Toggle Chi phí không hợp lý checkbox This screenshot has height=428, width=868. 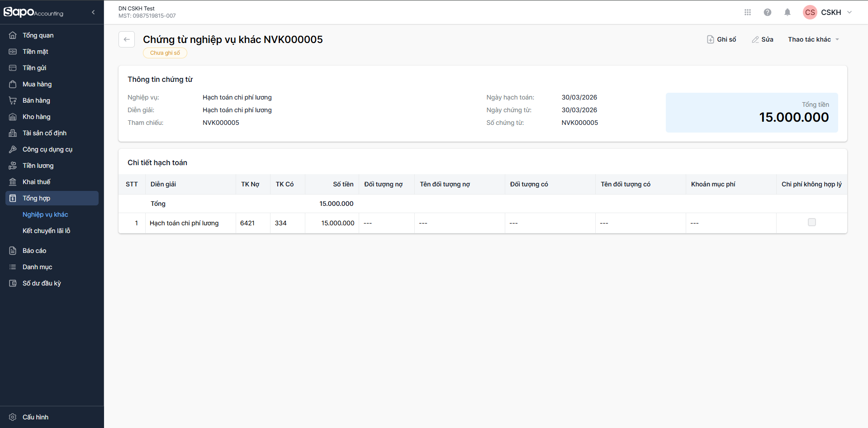pyautogui.click(x=812, y=222)
